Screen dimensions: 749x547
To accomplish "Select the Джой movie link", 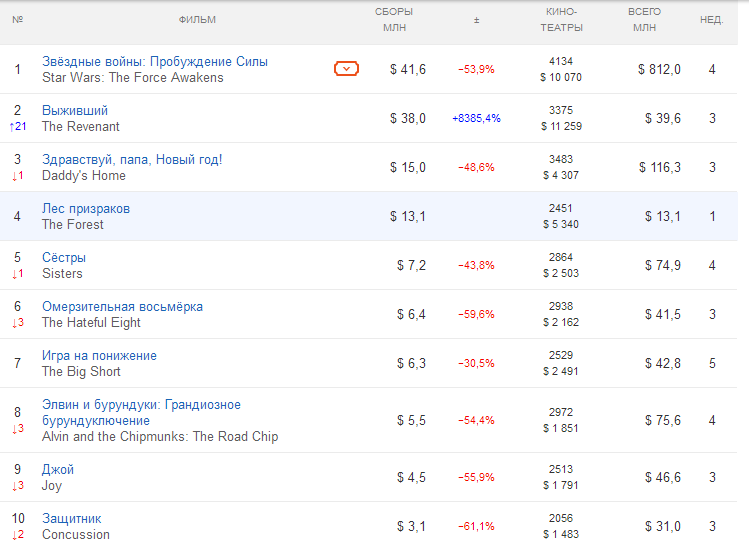I will point(58,470).
